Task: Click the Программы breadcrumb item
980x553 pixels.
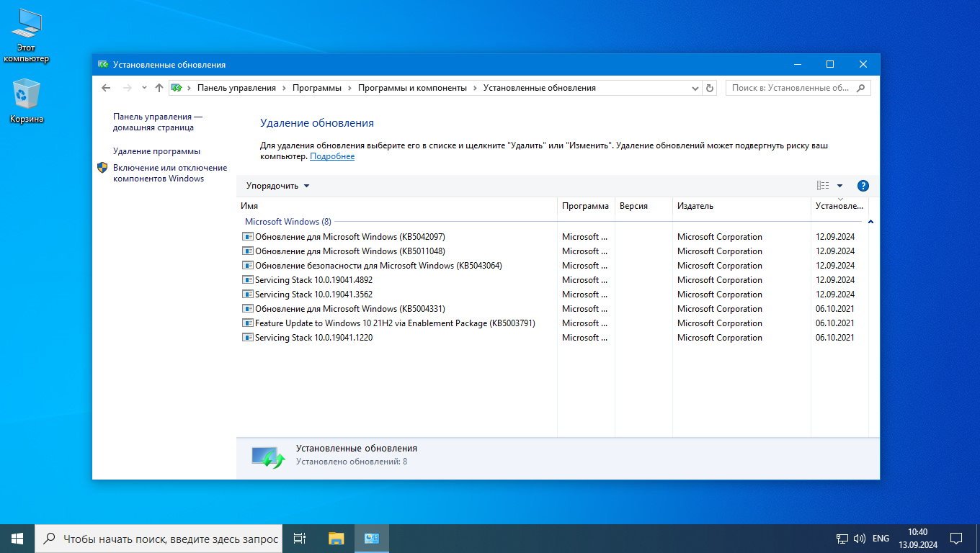Action: [x=316, y=88]
